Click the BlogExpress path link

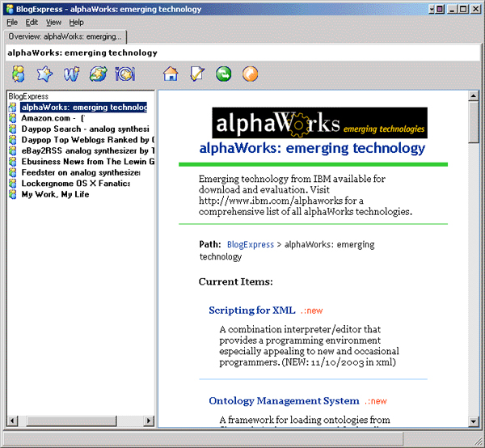click(x=251, y=244)
